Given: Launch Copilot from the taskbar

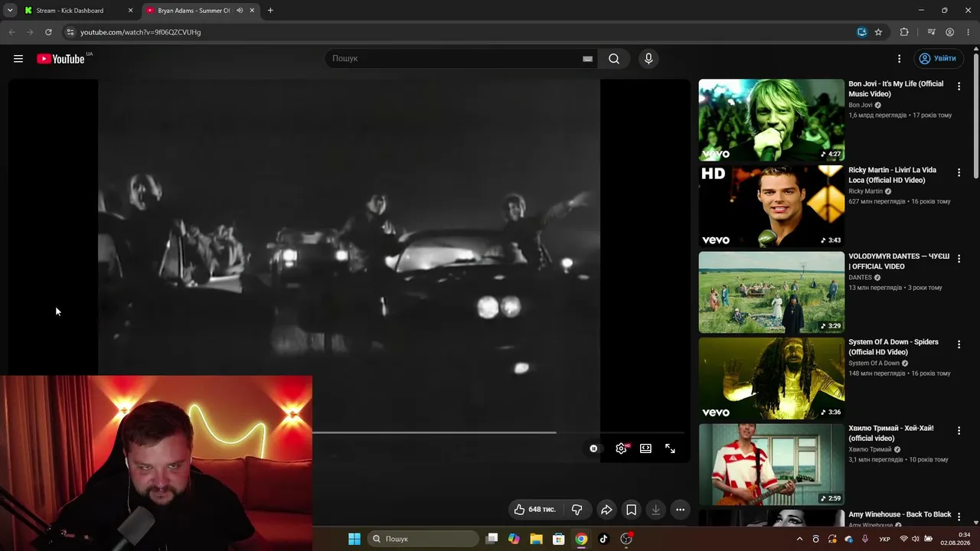Looking at the screenshot, I should click(x=514, y=539).
